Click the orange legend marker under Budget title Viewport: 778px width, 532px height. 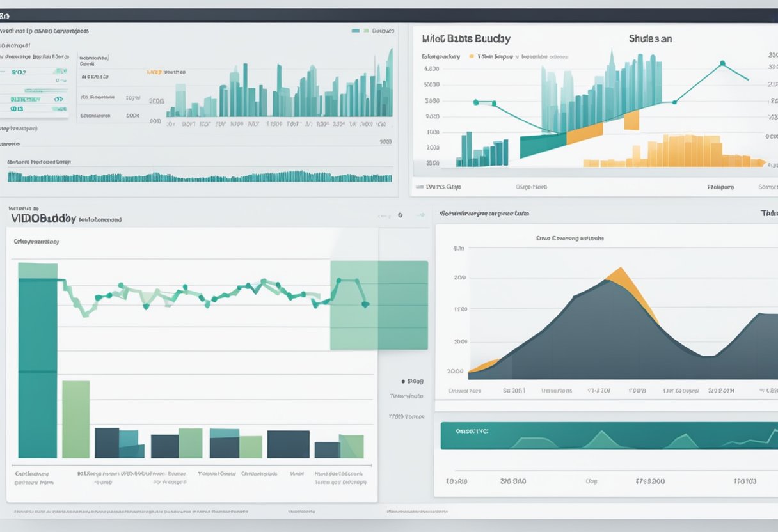point(472,56)
